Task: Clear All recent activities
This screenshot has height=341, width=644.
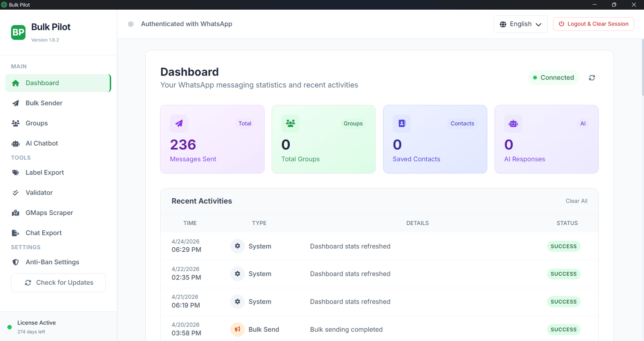Action: pyautogui.click(x=576, y=201)
